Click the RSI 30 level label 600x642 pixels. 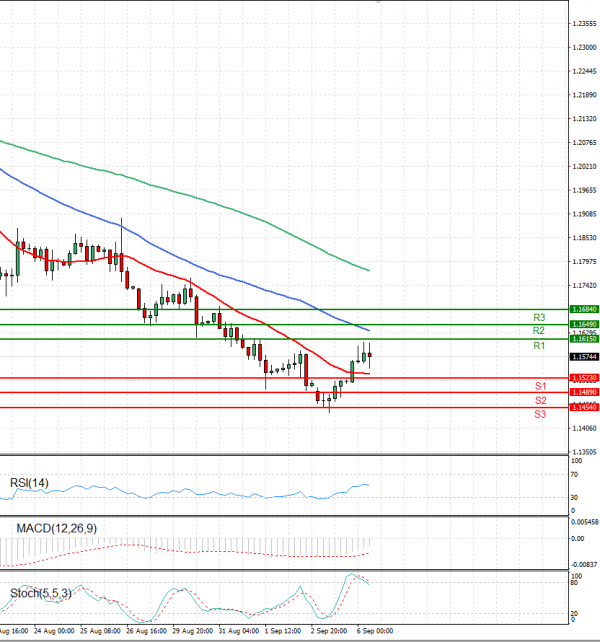574,497
